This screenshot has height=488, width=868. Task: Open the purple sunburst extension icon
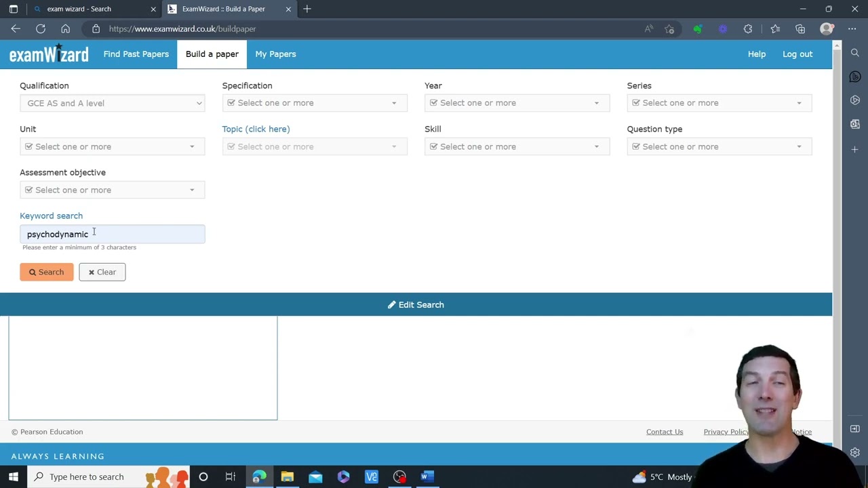(x=723, y=29)
